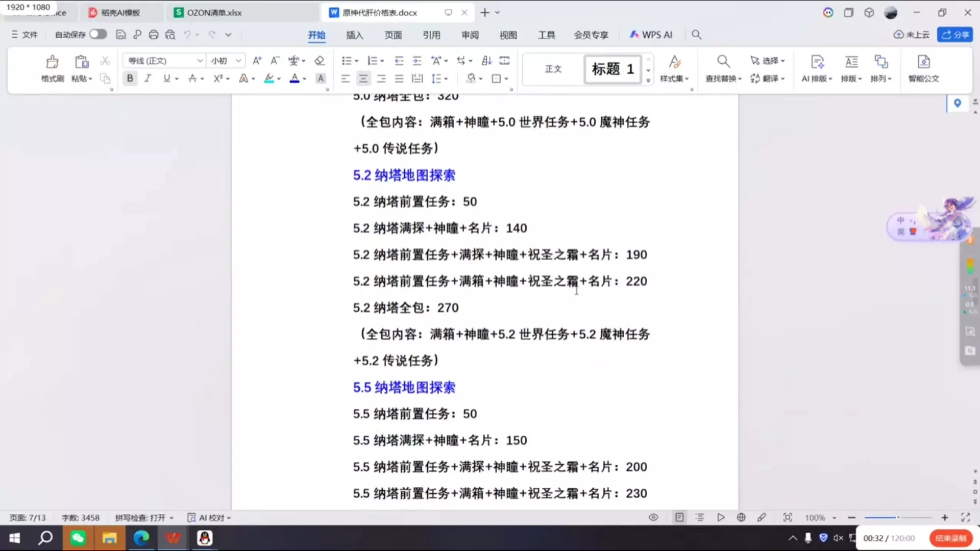Toggle the auto-save switch
This screenshot has height=551, width=980.
click(98, 34)
